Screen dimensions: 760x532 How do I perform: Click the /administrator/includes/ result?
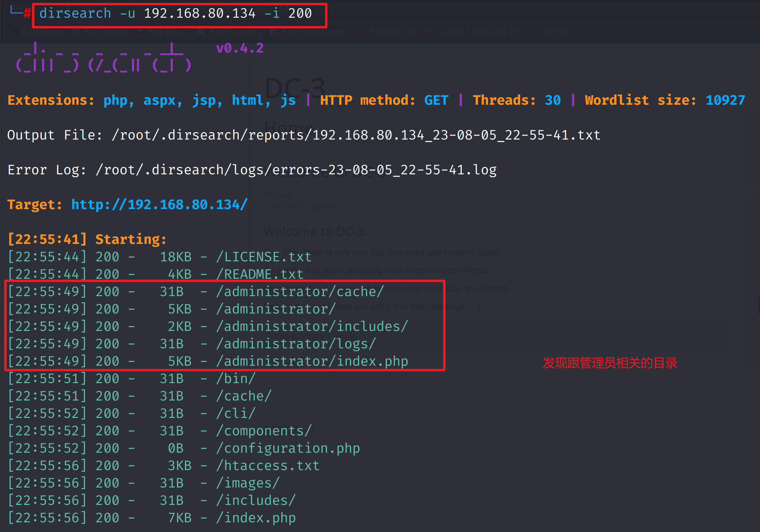(312, 327)
